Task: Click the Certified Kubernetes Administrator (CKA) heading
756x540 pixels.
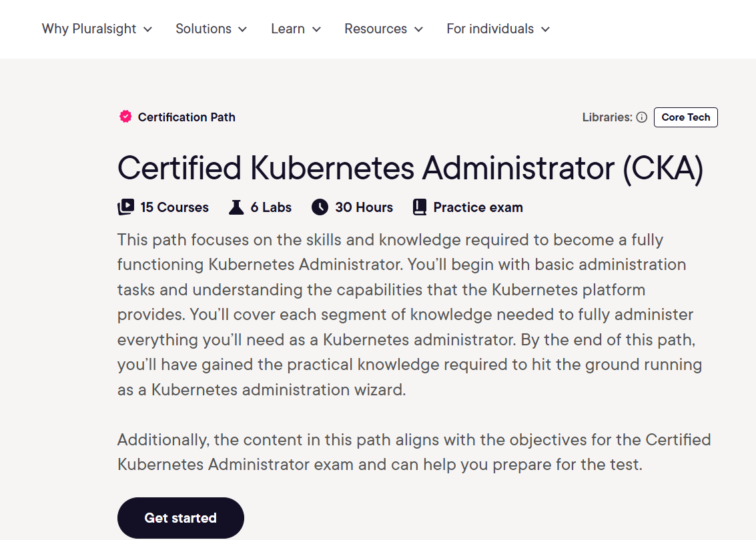Action: point(410,168)
